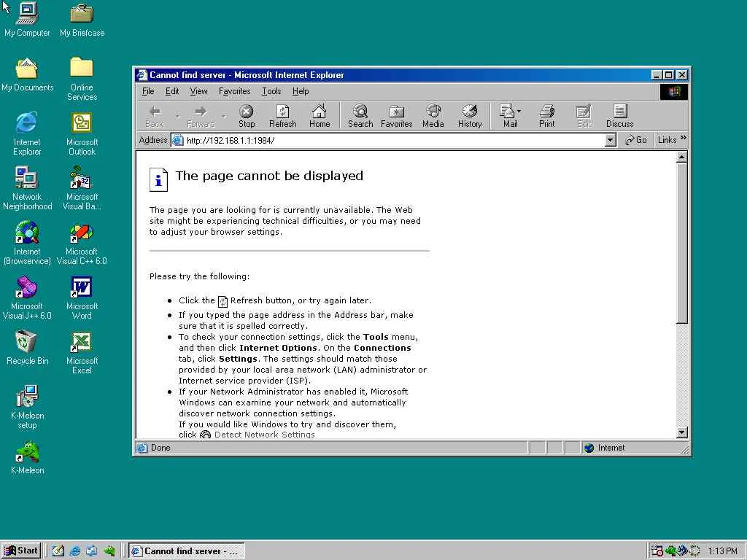
Task: Open the Favorites menu in menu bar
Action: 234,91
